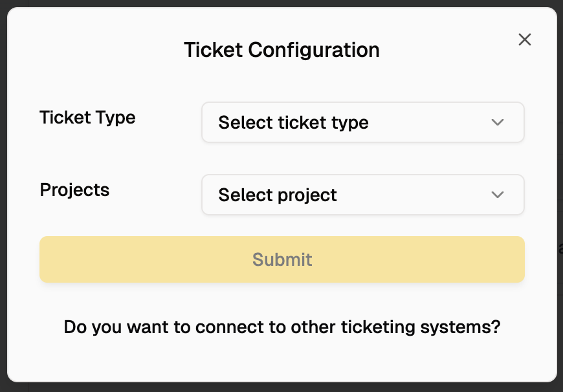This screenshot has width=563, height=392.
Task: Dismiss the Ticket Configuration modal
Action: (524, 39)
